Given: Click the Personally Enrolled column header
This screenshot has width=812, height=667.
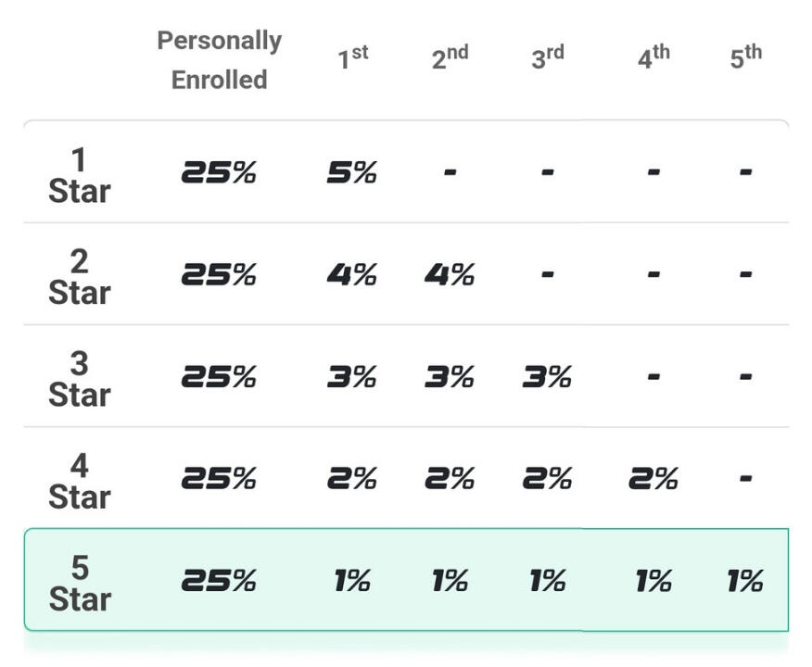Looking at the screenshot, I should click(x=219, y=60).
